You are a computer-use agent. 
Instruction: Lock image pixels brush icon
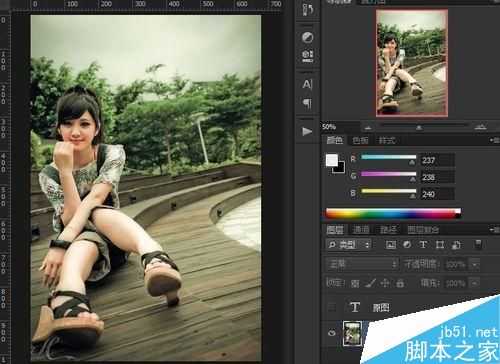pos(370,283)
